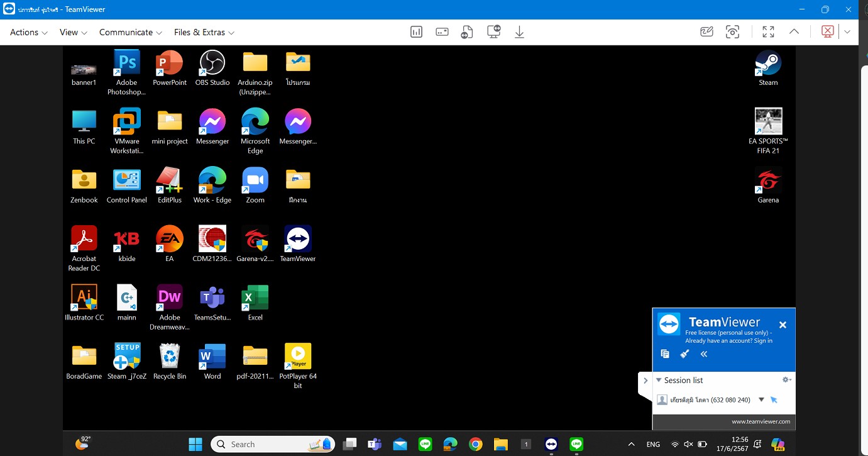Click the copy documents icon in TeamViewer panel

click(x=665, y=354)
